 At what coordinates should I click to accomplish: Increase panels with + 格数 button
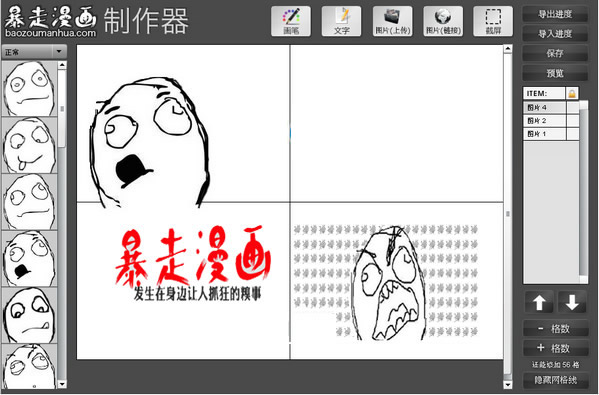(555, 348)
